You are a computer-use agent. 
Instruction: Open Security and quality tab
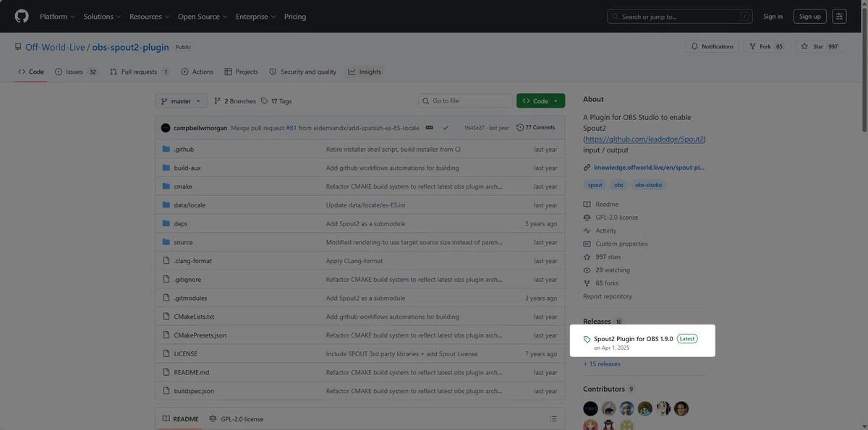coord(302,72)
